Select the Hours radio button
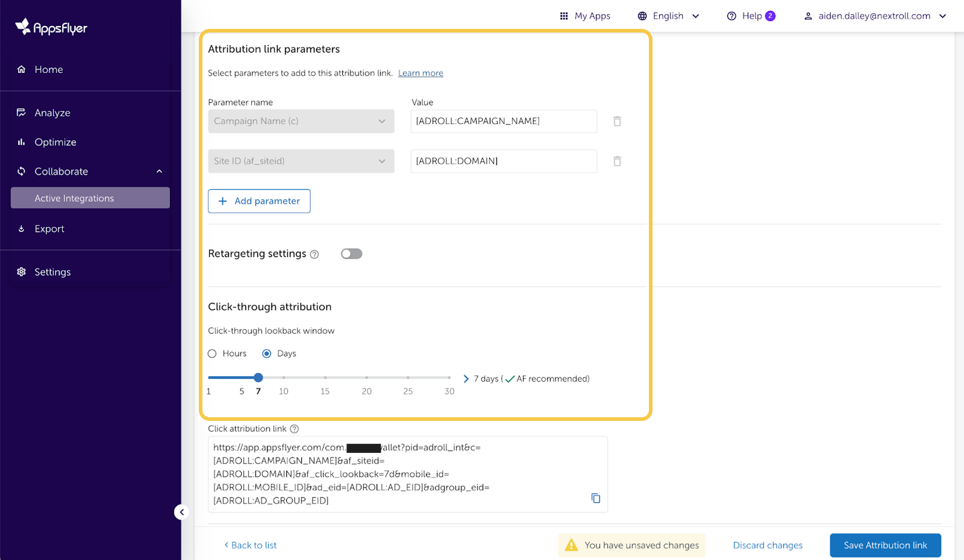The image size is (964, 560). coord(212,353)
